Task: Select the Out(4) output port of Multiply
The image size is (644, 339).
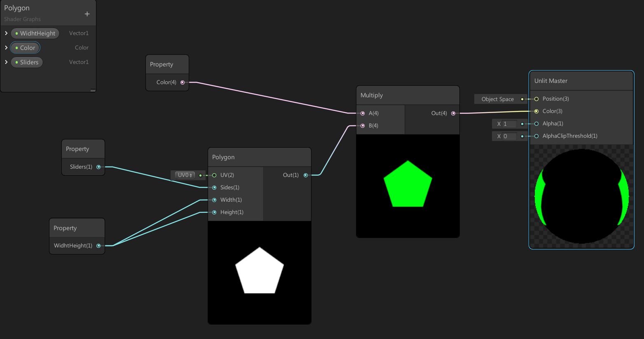Action: pyautogui.click(x=453, y=113)
